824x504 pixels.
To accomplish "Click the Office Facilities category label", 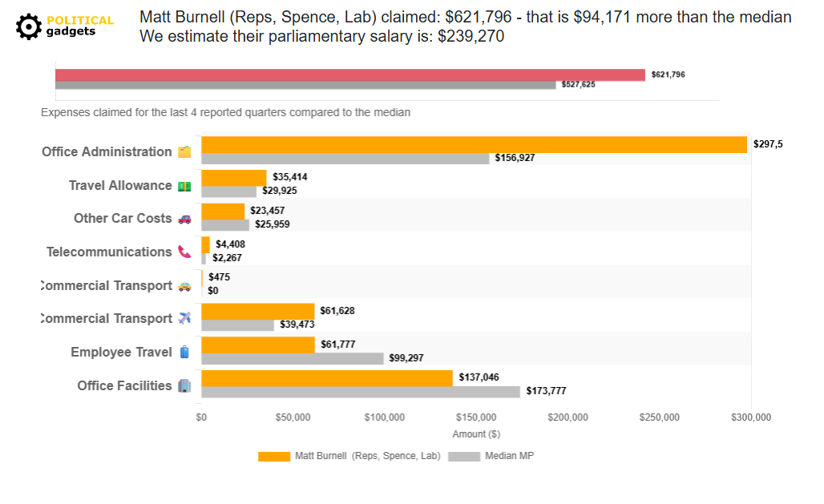I will tap(124, 385).
